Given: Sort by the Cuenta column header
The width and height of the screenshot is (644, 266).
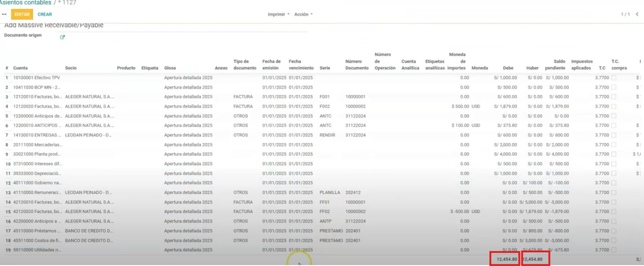Looking at the screenshot, I should pyautogui.click(x=21, y=68).
